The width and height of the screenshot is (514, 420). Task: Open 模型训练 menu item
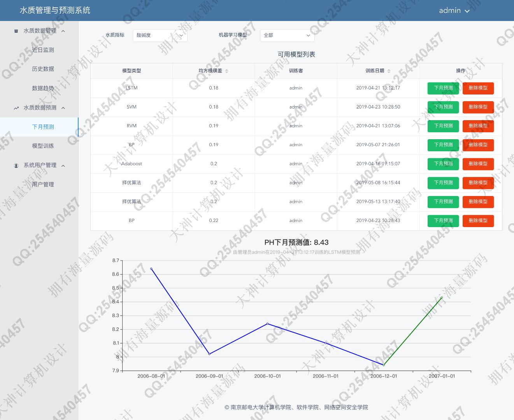point(43,146)
